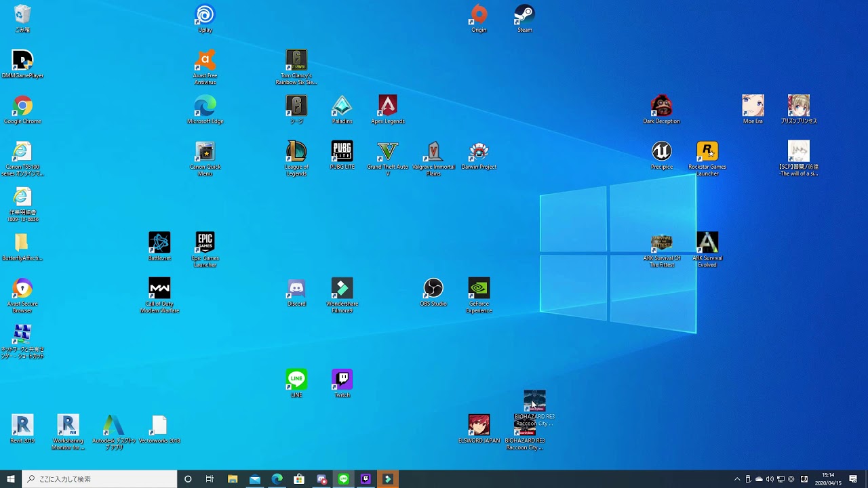
Task: Click the Call of Duty Modern Warfare icon
Action: 159,296
